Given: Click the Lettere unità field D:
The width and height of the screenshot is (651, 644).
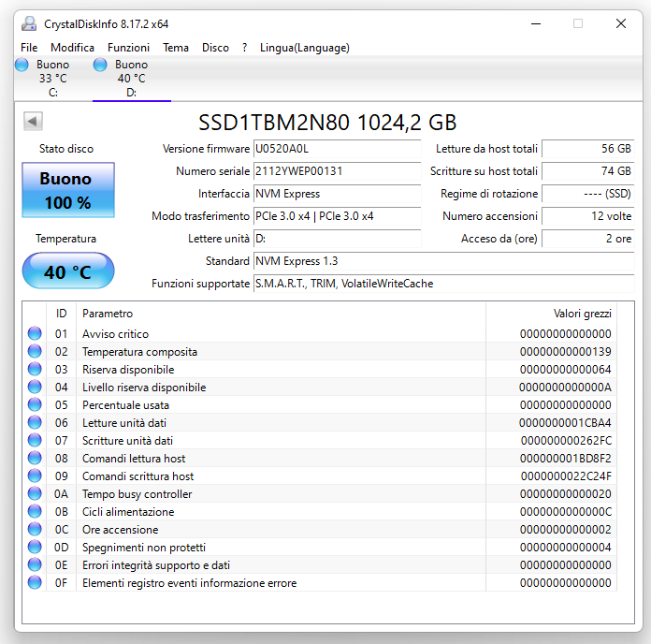Looking at the screenshot, I should pos(337,239).
